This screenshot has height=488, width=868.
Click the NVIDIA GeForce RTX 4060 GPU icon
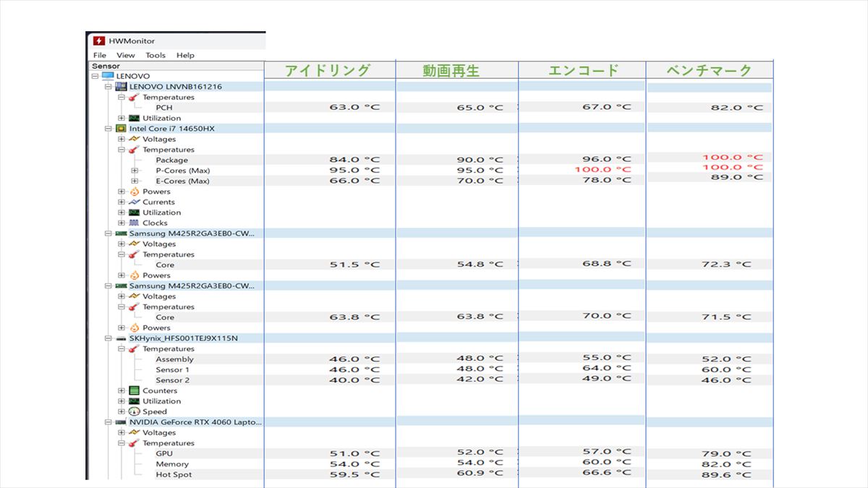(121, 422)
